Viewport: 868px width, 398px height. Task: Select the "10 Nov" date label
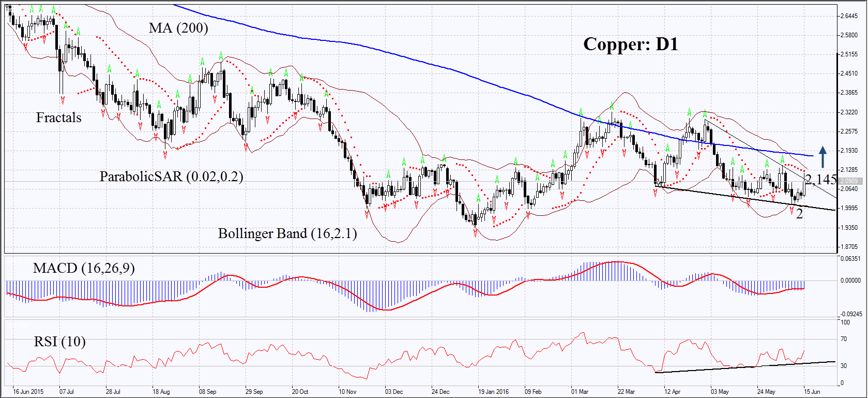point(347,392)
